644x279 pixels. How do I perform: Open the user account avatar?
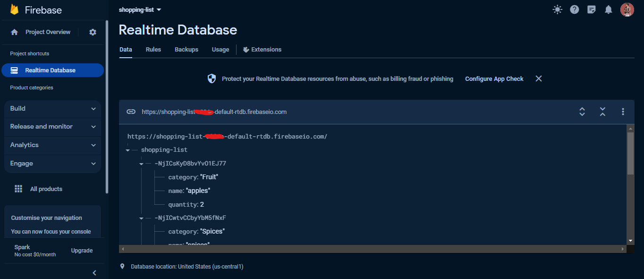pos(627,9)
